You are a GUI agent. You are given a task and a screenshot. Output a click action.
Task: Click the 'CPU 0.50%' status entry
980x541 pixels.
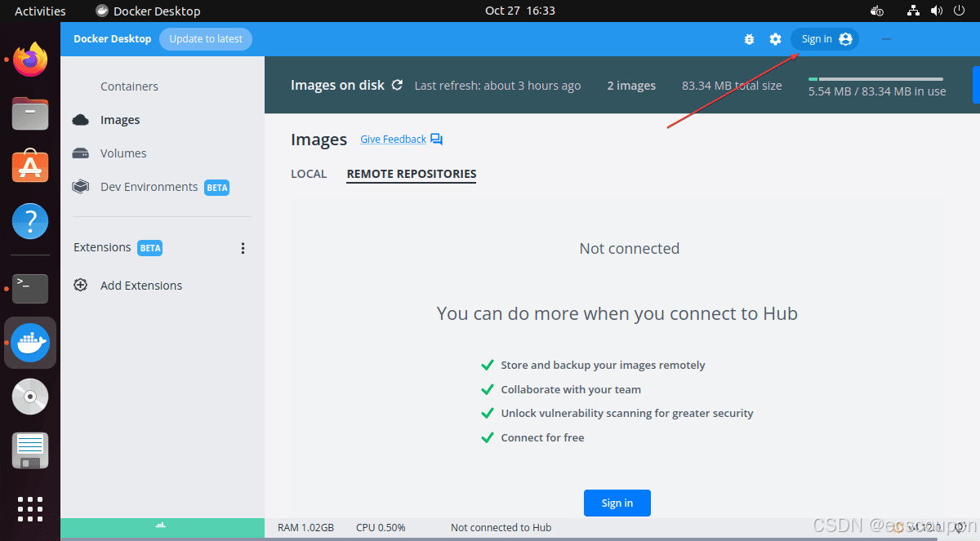[x=381, y=528]
